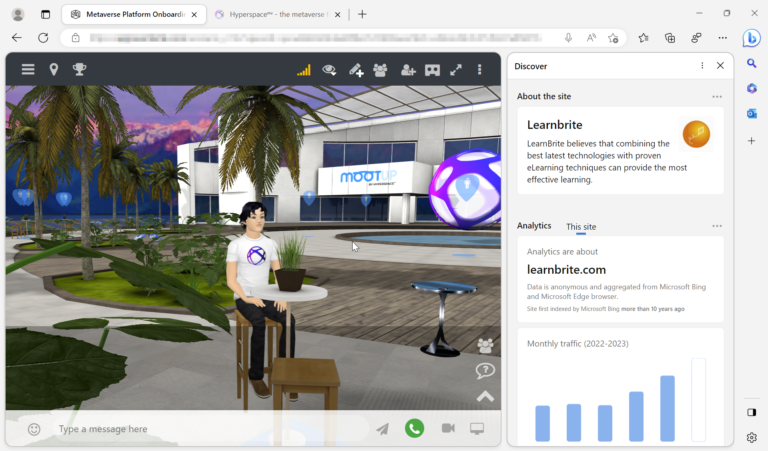
Task: View site information lock icon
Action: 75,38
